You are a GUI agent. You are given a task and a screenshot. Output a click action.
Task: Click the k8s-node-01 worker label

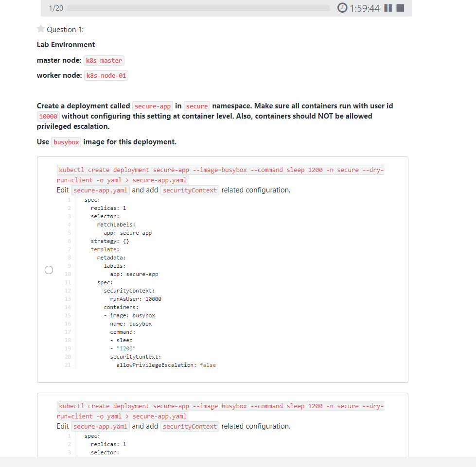[106, 75]
